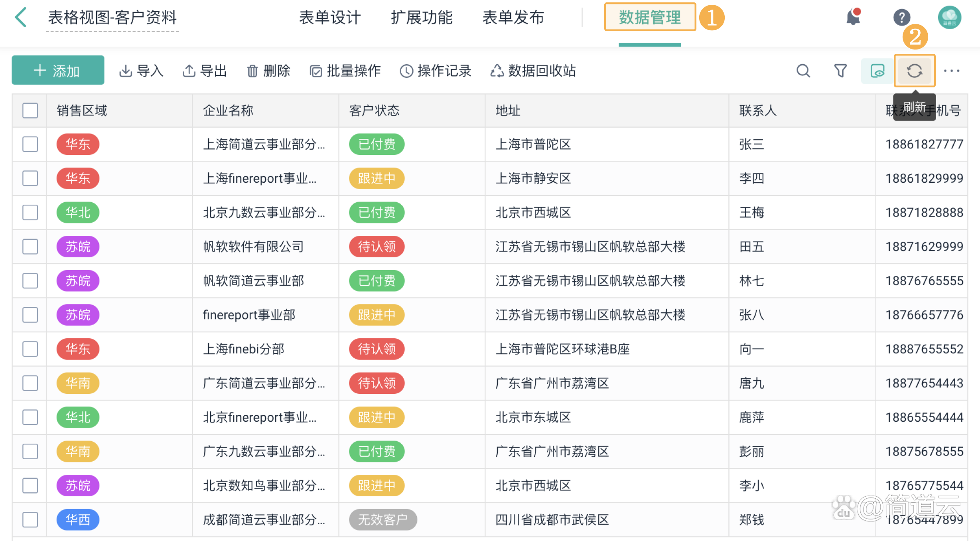
Task: Switch to the 表单设计 tab
Action: (x=330, y=18)
